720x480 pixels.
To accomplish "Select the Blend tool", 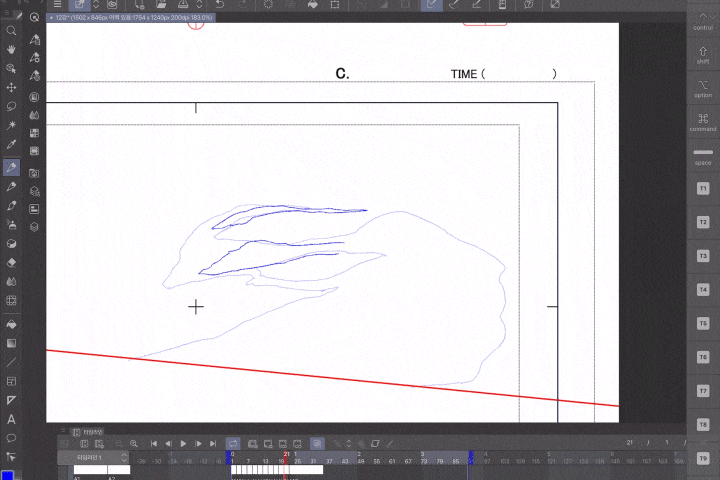I will [11, 282].
